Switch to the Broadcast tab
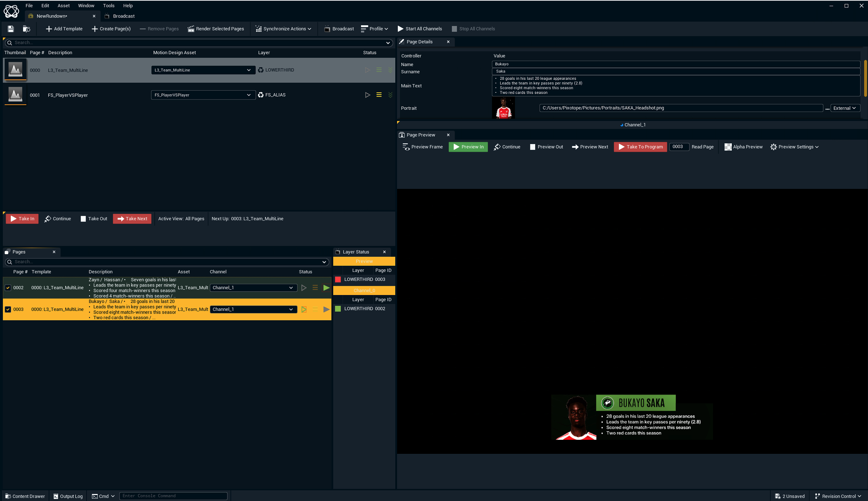 123,16
